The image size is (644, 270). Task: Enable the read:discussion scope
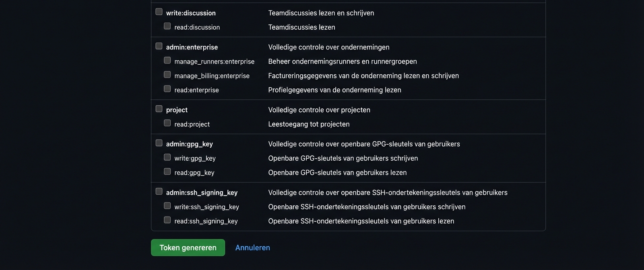click(x=167, y=26)
